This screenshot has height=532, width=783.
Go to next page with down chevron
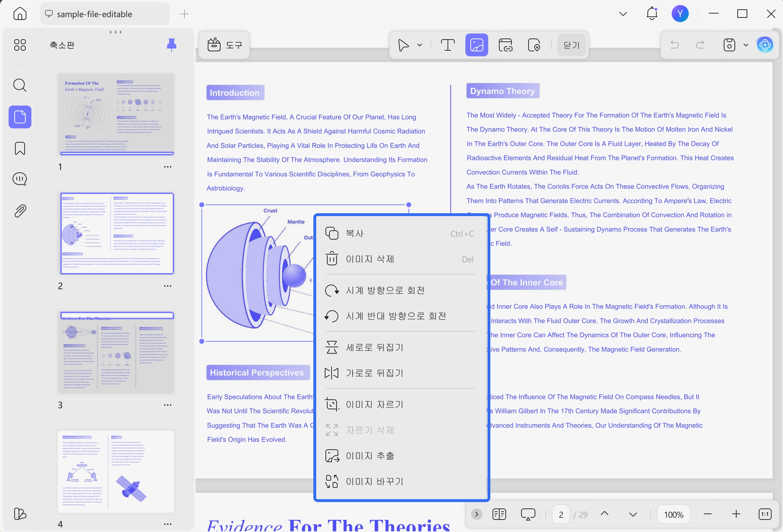(x=633, y=514)
